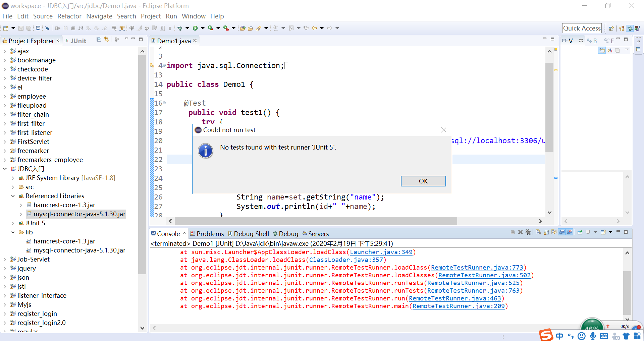Expand the bookmanage project
Viewport: 644px width, 341px height.
click(5, 60)
